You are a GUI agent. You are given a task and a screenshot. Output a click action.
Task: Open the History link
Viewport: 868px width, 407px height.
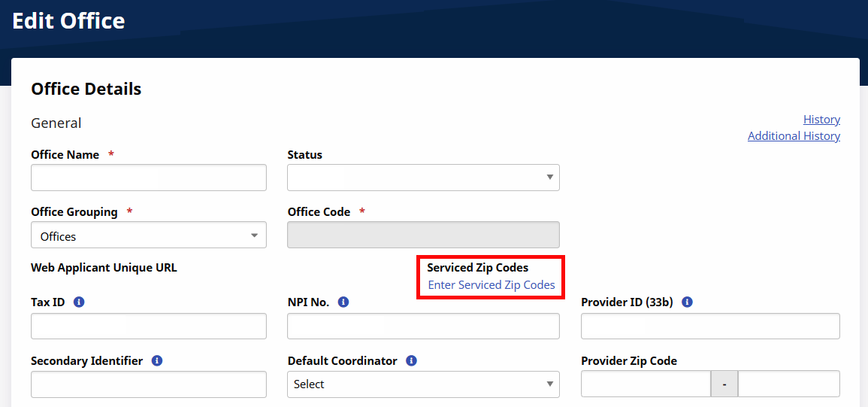tap(821, 120)
